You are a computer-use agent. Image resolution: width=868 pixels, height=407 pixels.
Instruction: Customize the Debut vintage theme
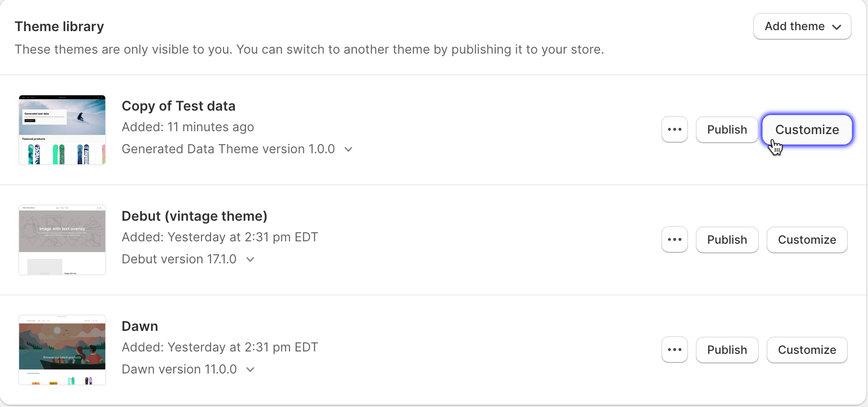807,239
